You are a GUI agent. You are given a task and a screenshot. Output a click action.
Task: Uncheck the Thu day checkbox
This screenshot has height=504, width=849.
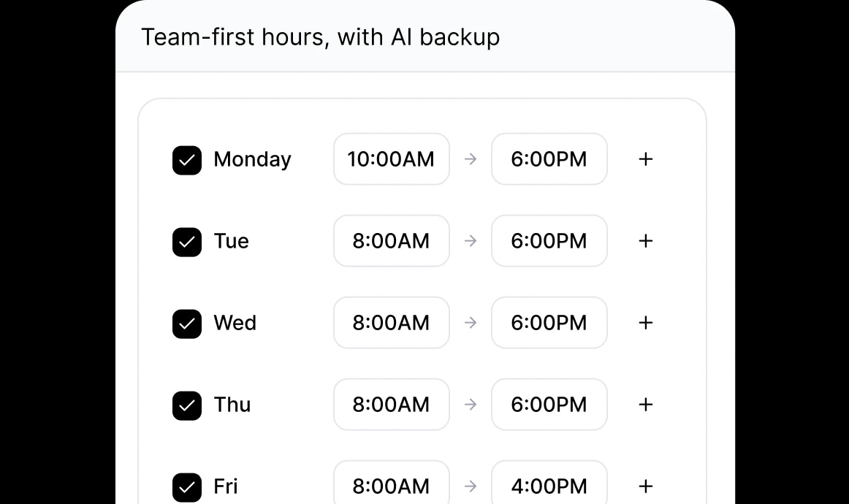pos(187,405)
